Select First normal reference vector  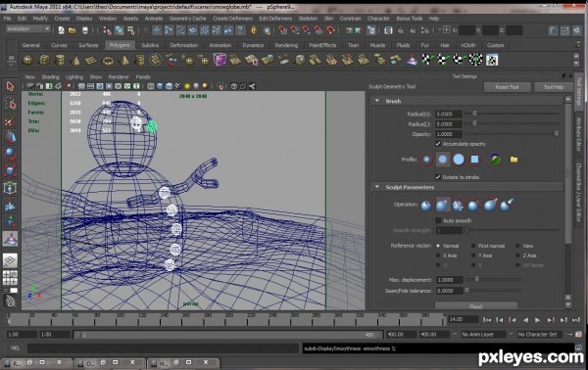coord(473,246)
